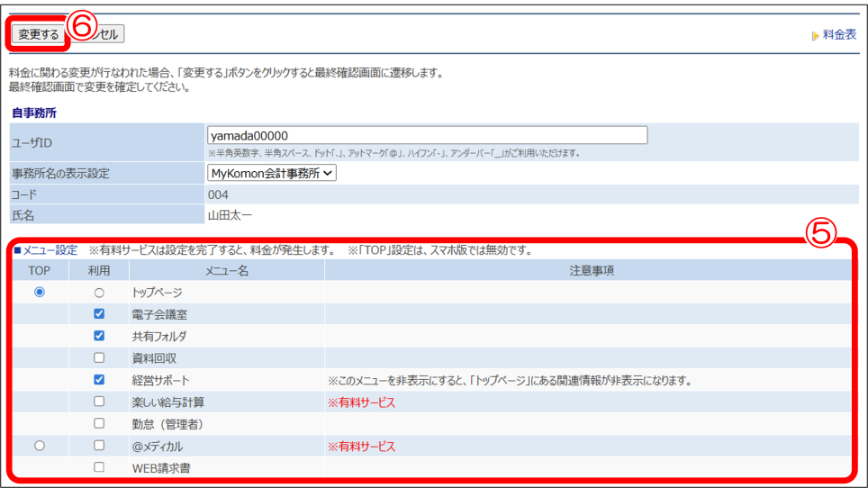This screenshot has height=488, width=868.
Task: Click the ユーザID input field
Action: coord(427,135)
